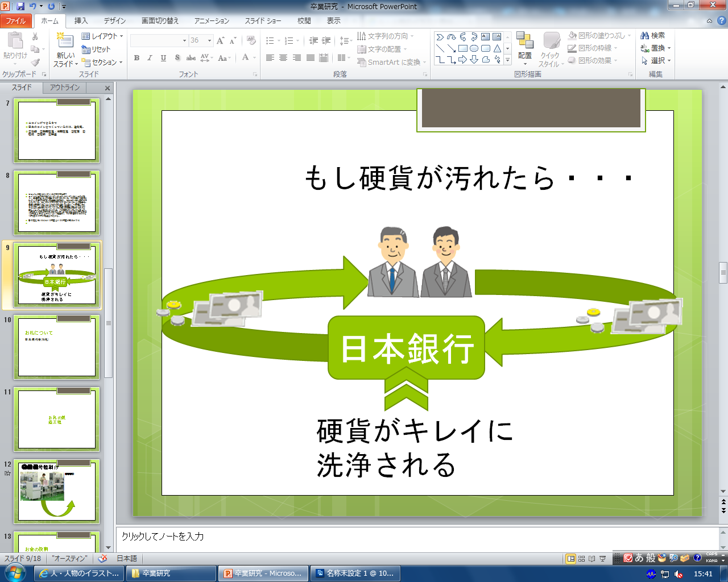Open the レイアウト layout dropdown
The height and width of the screenshot is (582, 728).
(102, 36)
